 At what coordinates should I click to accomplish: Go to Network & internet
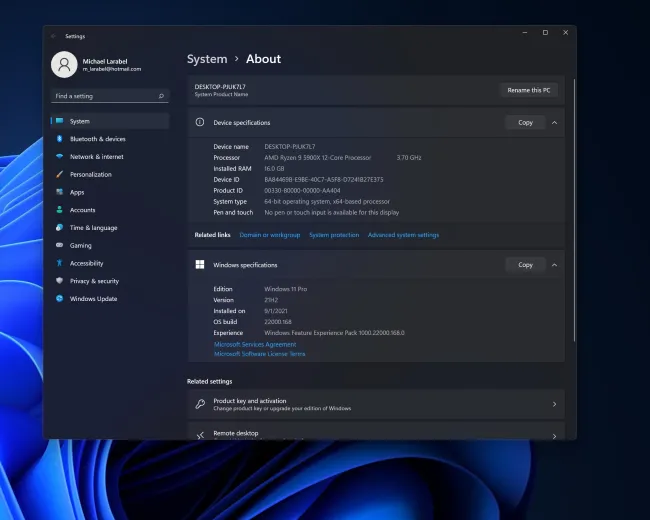pyautogui.click(x=110, y=157)
